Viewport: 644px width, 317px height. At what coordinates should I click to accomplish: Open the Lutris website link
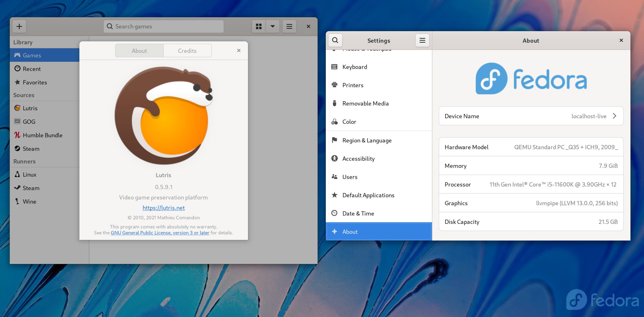(x=164, y=207)
